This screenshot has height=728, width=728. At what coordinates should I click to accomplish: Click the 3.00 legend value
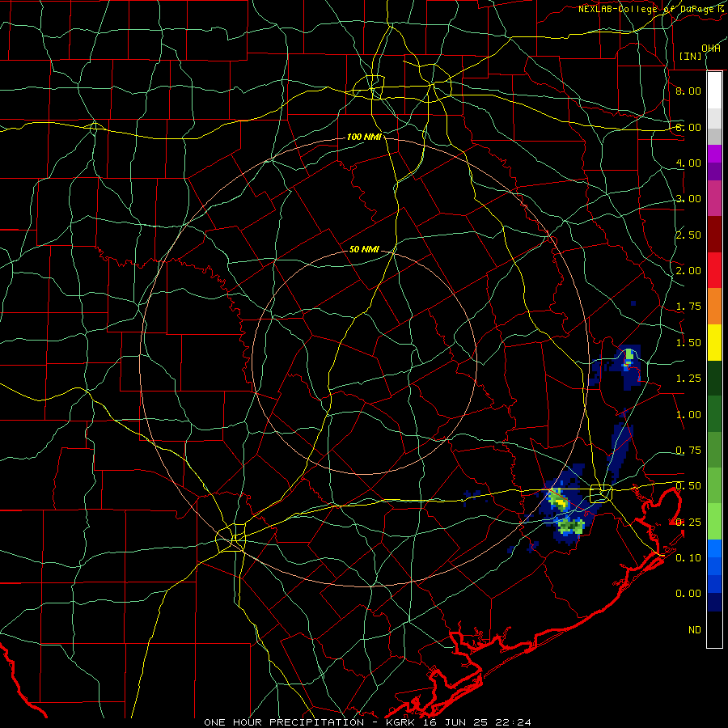click(688, 199)
